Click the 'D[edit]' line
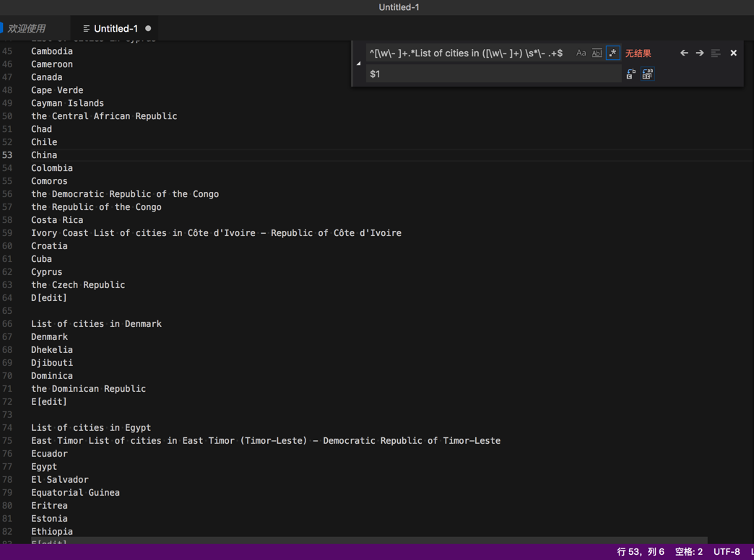Screen dimensions: 754x560 tap(49, 297)
